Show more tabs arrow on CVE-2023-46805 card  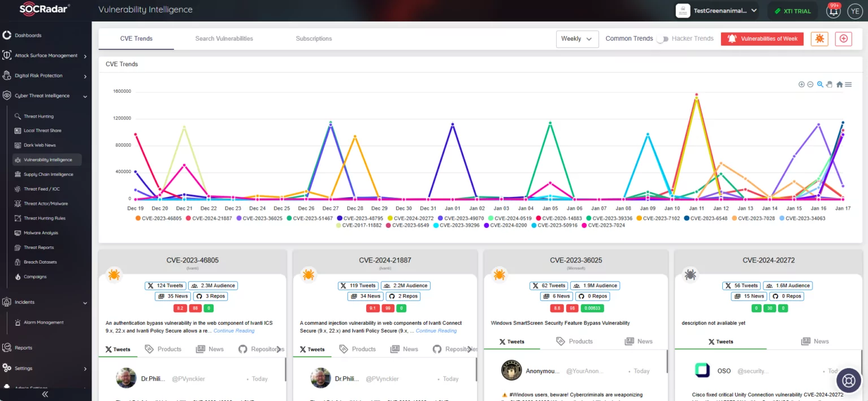pos(279,349)
